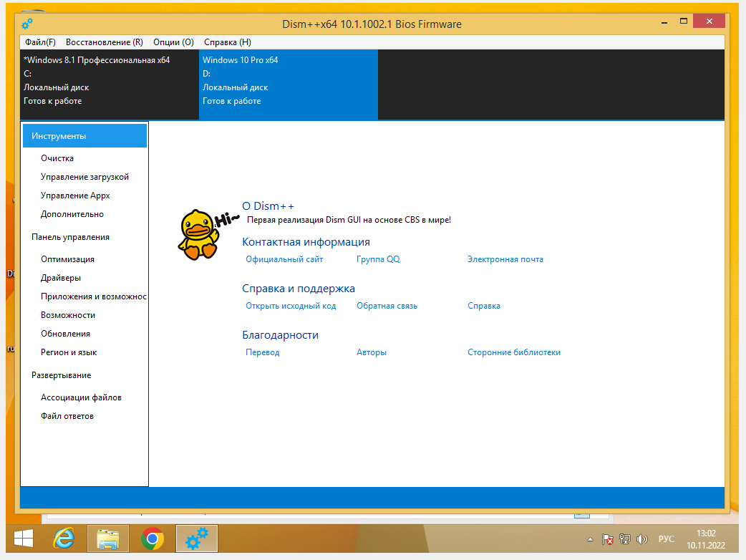
Task: Open clock showing 13:02 10.11.2022
Action: pos(706,539)
